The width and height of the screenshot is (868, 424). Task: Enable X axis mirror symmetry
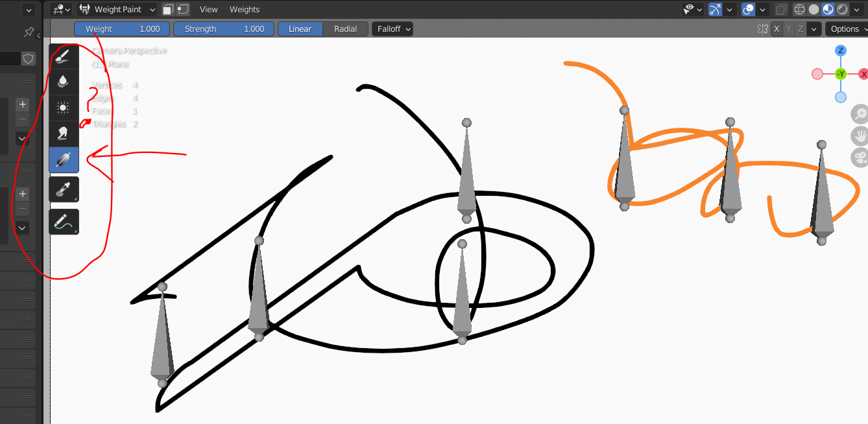tap(777, 29)
